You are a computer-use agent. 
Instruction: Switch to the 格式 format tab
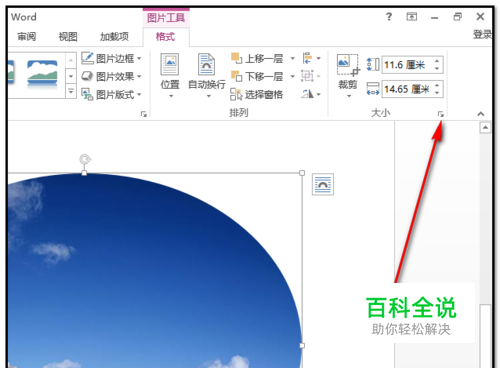165,36
